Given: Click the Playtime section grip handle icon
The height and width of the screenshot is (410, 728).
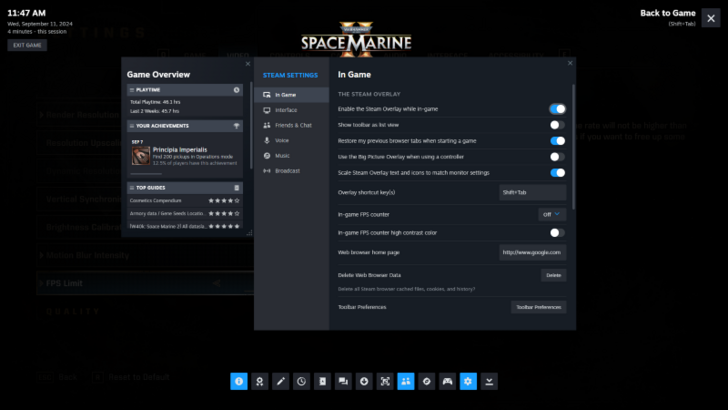Looking at the screenshot, I should 132,90.
